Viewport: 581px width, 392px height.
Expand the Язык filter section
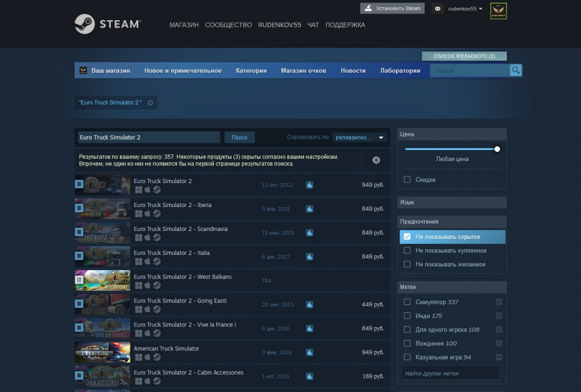(452, 202)
